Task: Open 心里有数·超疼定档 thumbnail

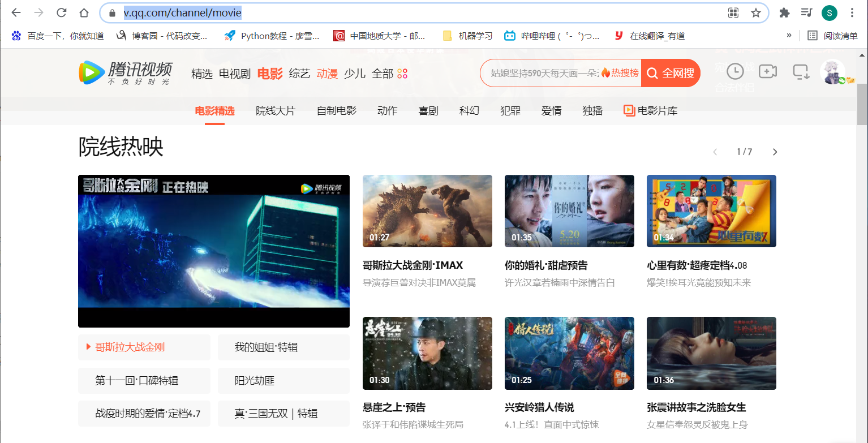Action: (711, 211)
